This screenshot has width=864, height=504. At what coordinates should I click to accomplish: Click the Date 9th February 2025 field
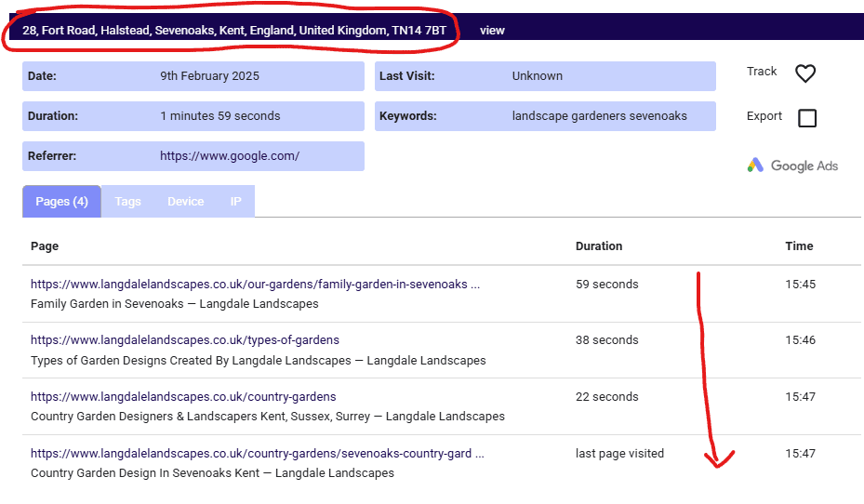click(209, 76)
